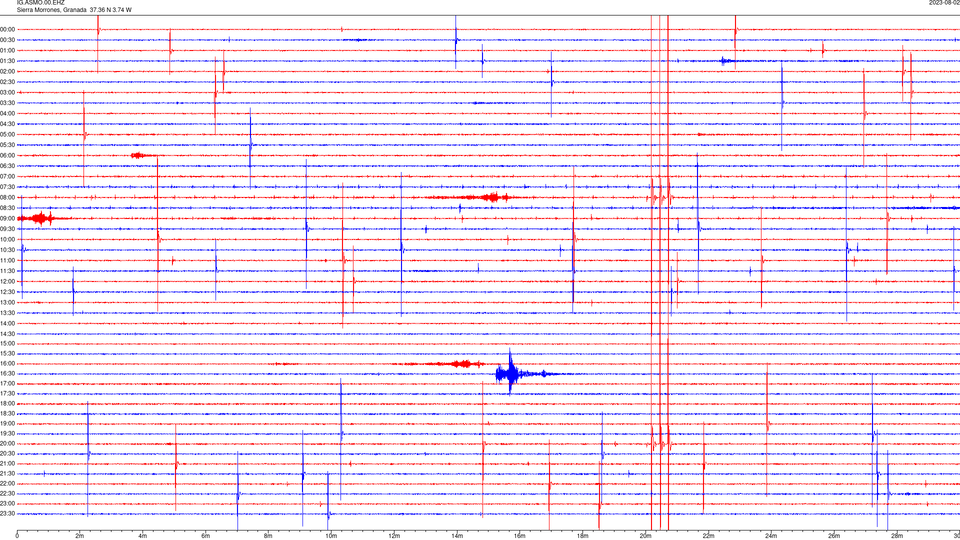
Task: Click the small red burst on the 06:00 trace
Action: [140, 156]
